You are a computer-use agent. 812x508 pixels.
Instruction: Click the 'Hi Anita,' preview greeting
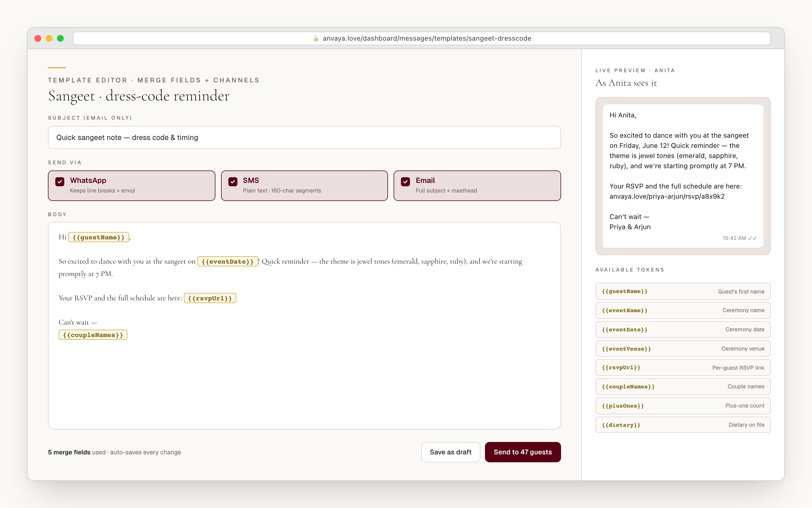coord(623,115)
